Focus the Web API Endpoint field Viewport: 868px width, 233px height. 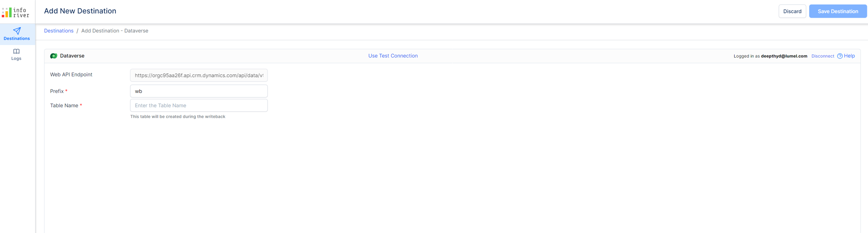click(199, 75)
